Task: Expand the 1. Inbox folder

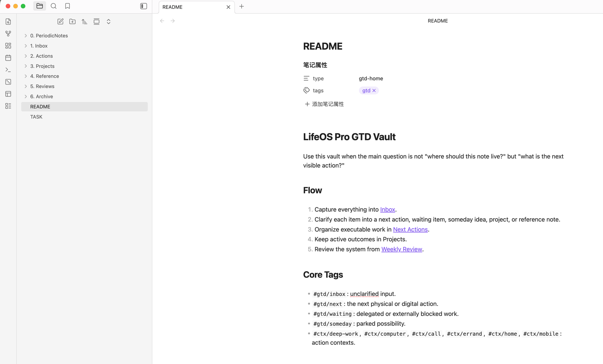Action: click(x=84, y=46)
